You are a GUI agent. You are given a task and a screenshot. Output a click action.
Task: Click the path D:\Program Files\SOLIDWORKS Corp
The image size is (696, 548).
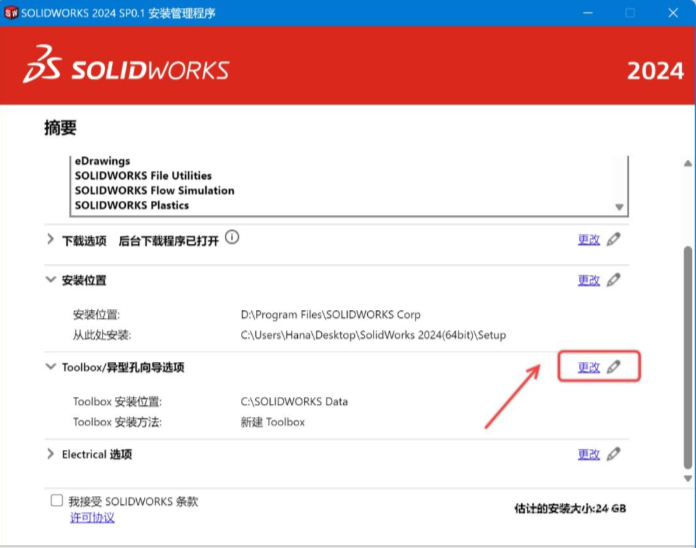point(331,315)
